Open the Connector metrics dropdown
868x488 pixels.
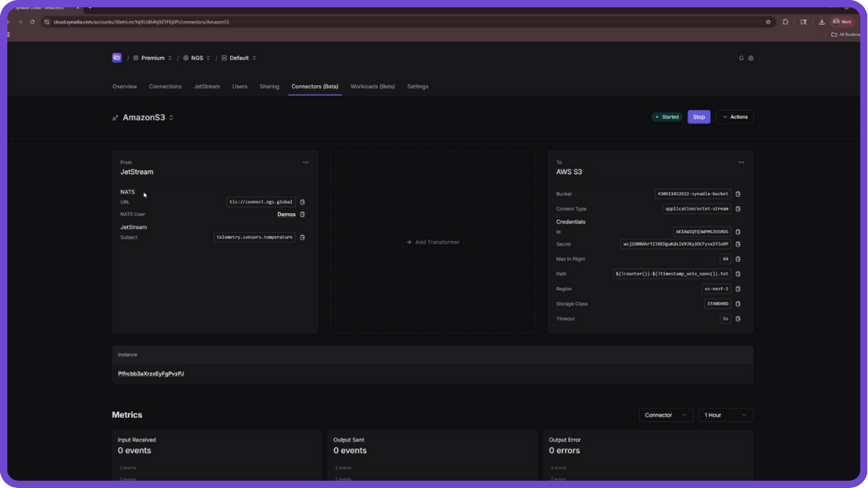point(665,415)
